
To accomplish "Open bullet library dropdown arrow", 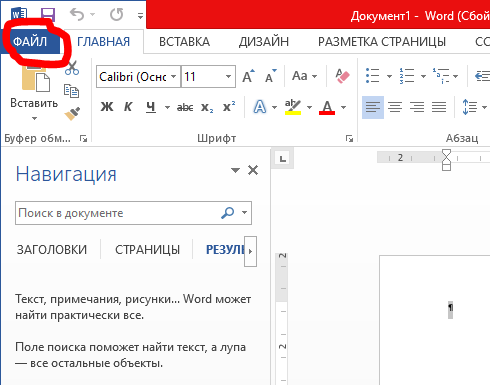I will click(x=389, y=76).
